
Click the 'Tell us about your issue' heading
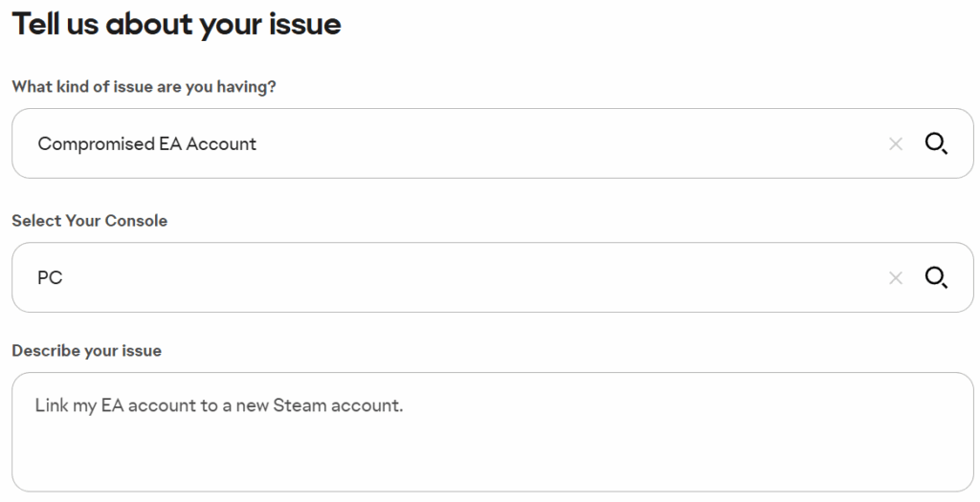click(x=176, y=24)
